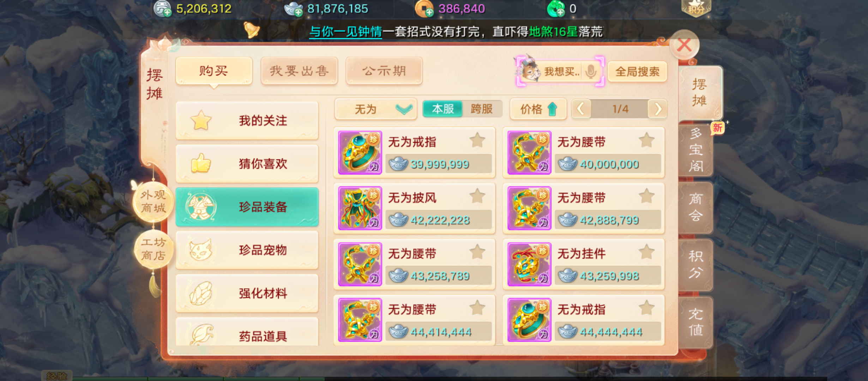Open the 公示期 tab
The width and height of the screenshot is (868, 381).
384,71
